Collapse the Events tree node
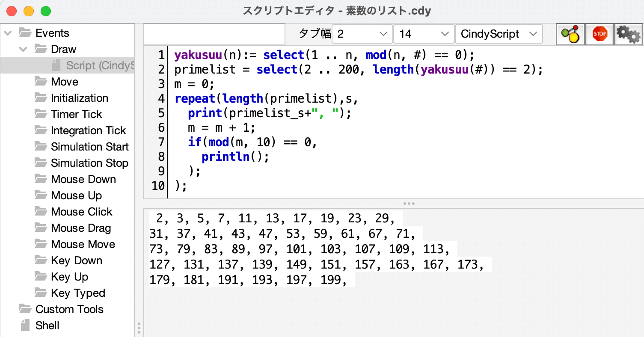 tap(8, 33)
